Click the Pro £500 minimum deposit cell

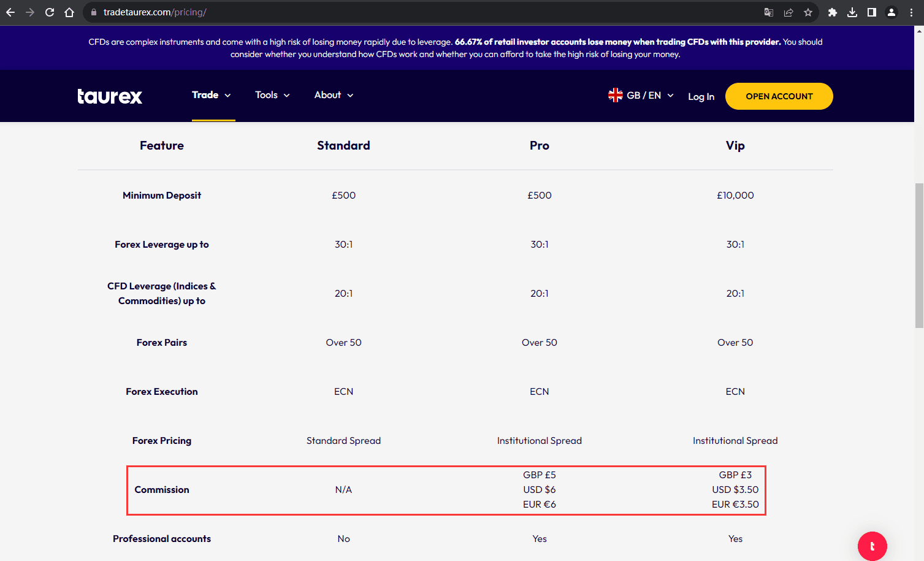tap(540, 195)
